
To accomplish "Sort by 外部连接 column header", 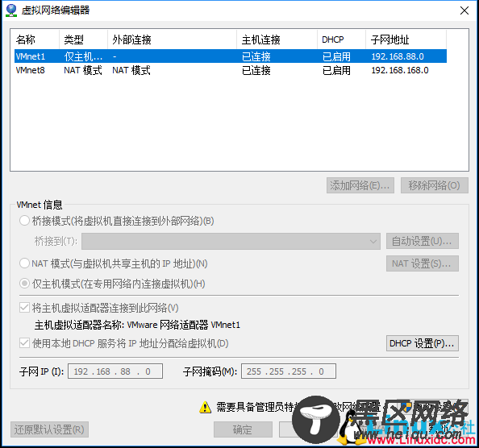I will pos(173,39).
